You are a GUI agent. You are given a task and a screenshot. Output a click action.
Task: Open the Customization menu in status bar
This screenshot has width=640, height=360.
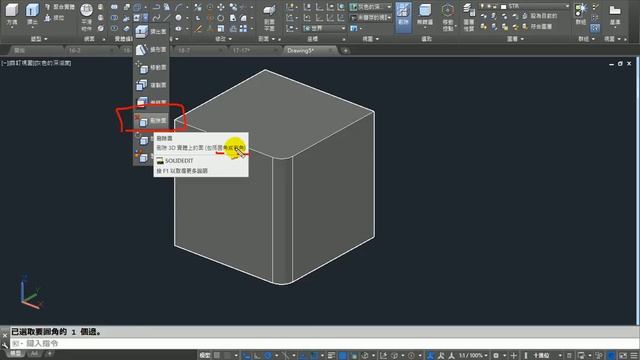(x=634, y=356)
